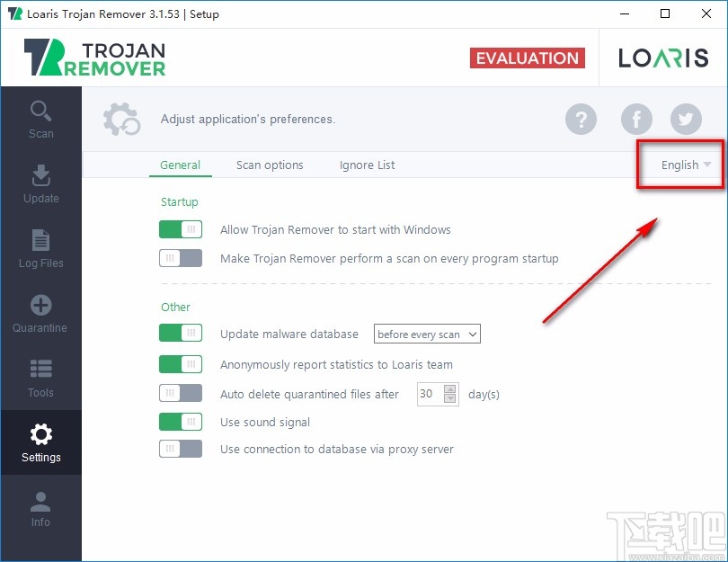
Task: Select the Tools icon in the sidebar
Action: pos(40,378)
